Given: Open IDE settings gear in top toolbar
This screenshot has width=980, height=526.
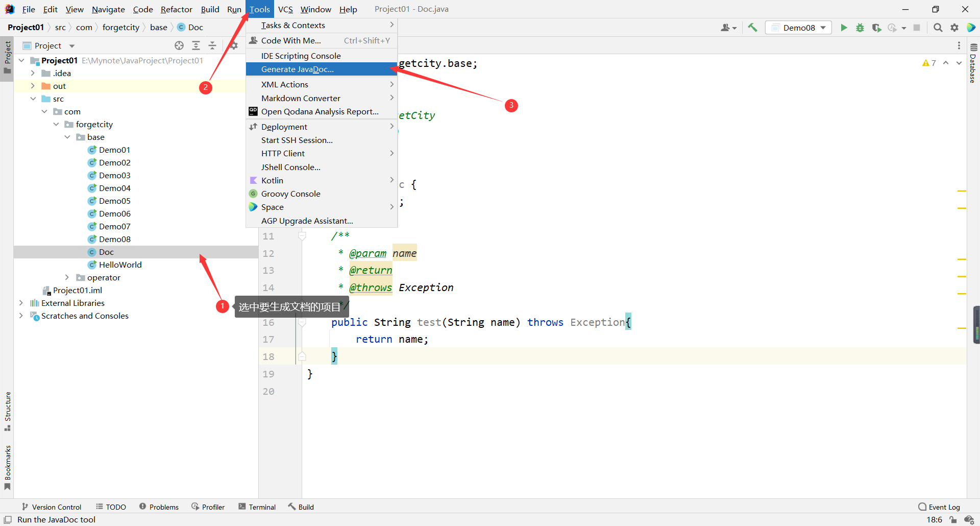Looking at the screenshot, I should [x=954, y=28].
